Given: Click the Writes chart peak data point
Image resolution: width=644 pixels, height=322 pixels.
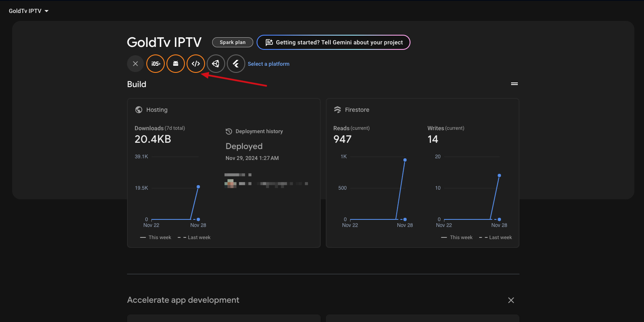Looking at the screenshot, I should pos(499,175).
